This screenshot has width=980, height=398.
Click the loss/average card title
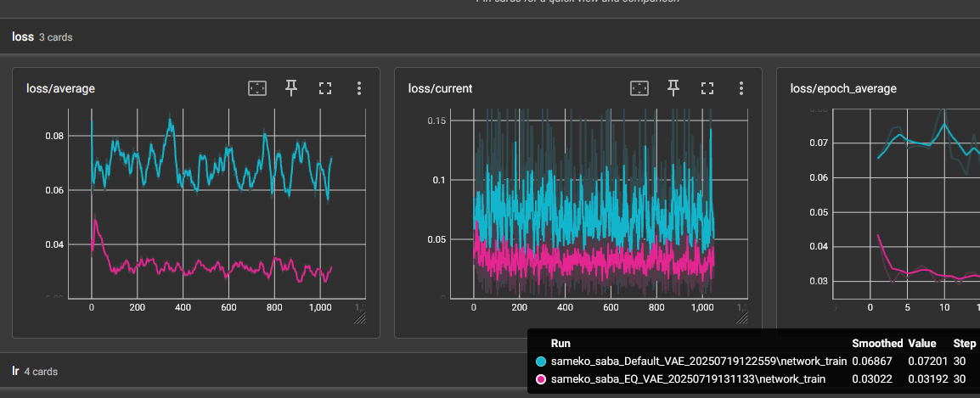click(60, 89)
